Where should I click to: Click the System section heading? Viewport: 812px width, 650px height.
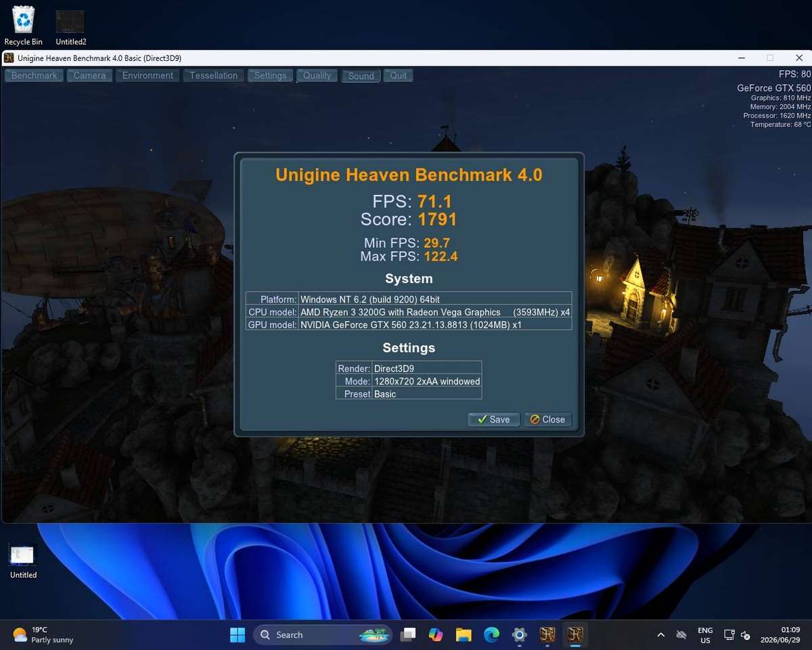pyautogui.click(x=409, y=279)
